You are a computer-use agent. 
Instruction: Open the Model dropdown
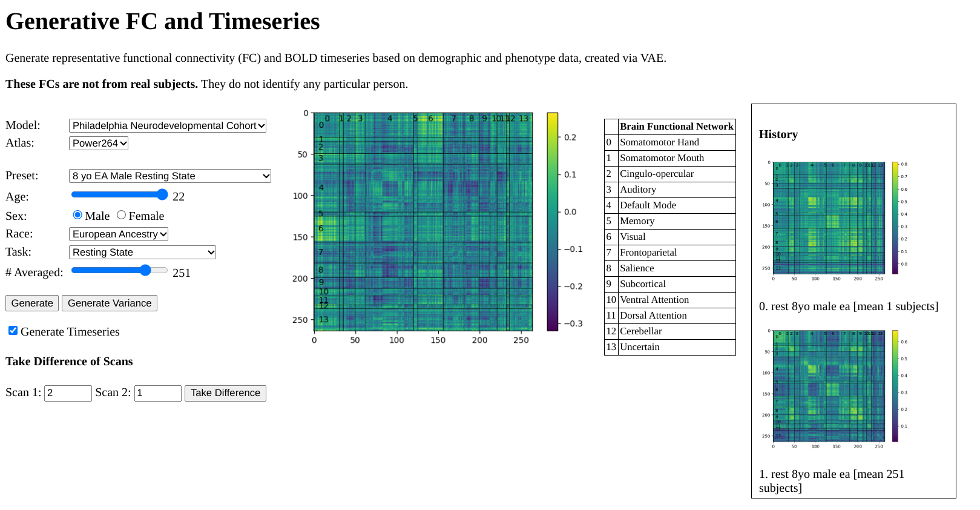[168, 125]
